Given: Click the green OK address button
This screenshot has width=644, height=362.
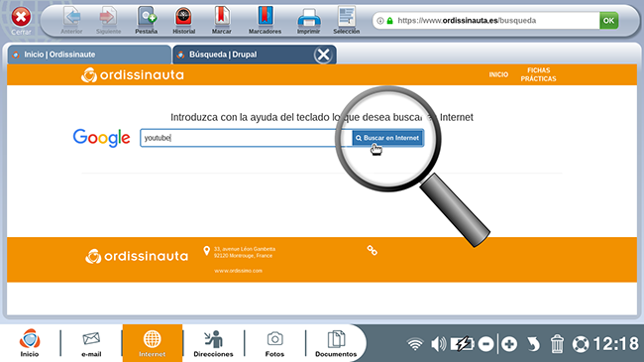Looking at the screenshot, I should click(x=608, y=21).
